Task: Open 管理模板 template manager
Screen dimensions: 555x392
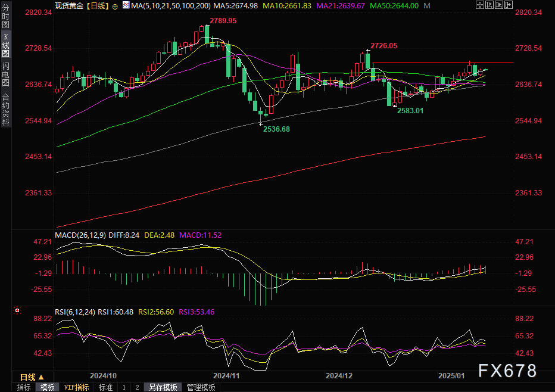Action: [201, 387]
